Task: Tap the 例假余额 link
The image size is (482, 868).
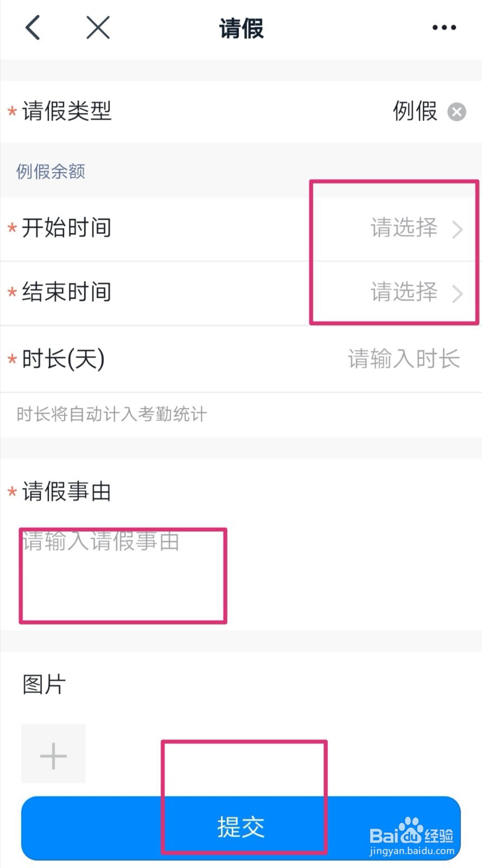Action: pyautogui.click(x=50, y=171)
